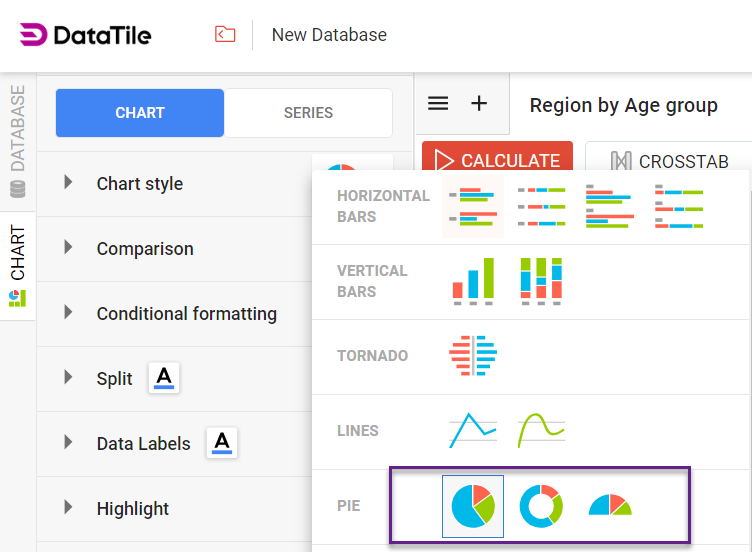Viewport: 752px width, 552px height.
Task: Open the DATABASE side tab
Action: pos(18,140)
